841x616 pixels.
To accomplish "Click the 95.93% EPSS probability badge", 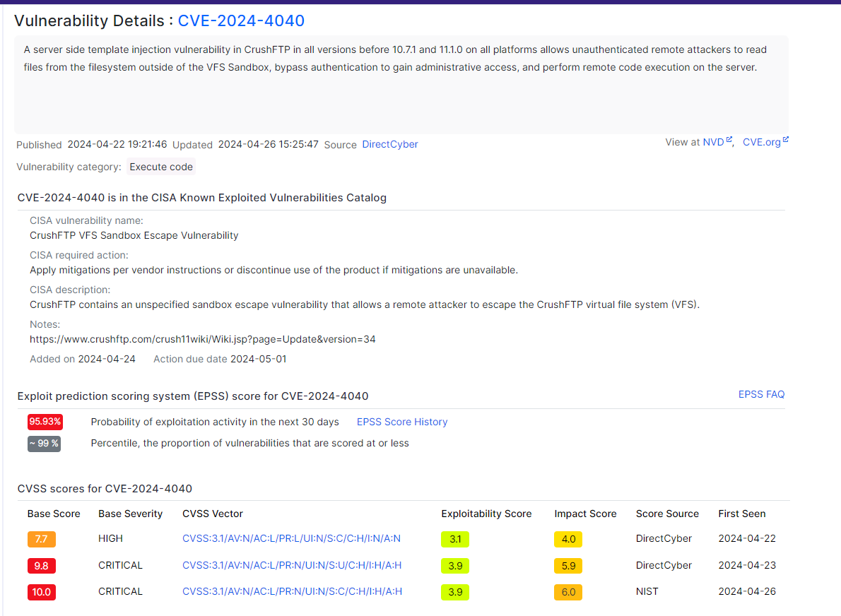I will [x=44, y=421].
